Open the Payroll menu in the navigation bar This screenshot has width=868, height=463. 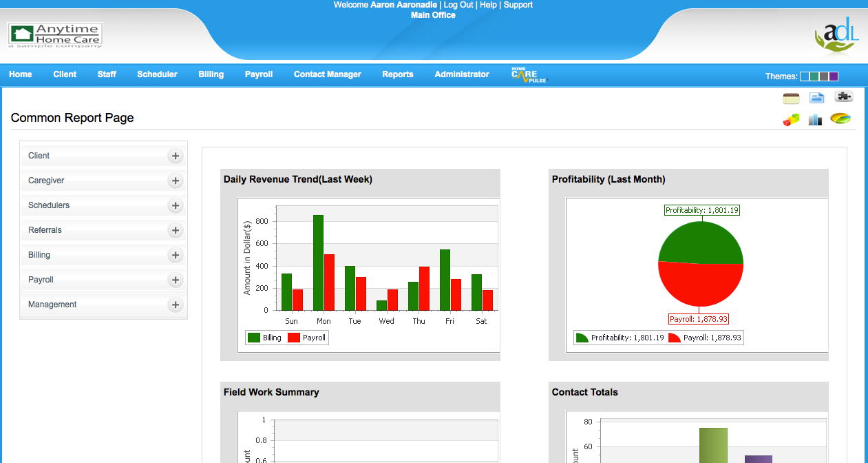click(259, 74)
